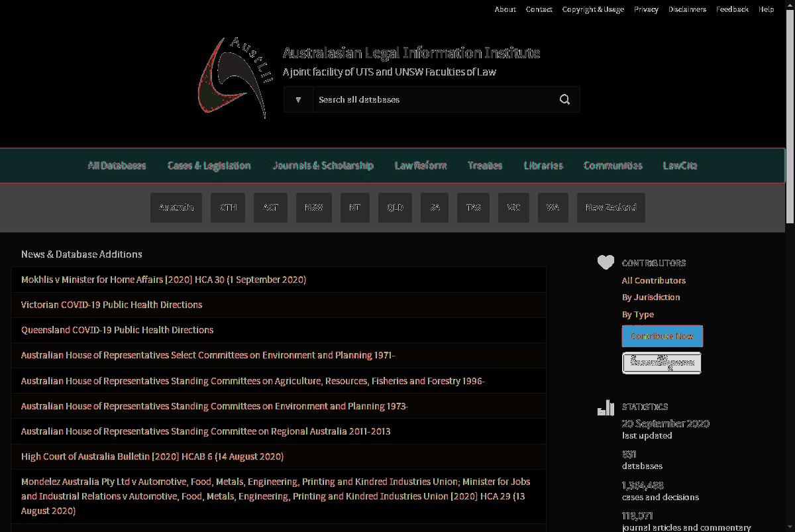The width and height of the screenshot is (795, 532).
Task: Open the About link
Action: pyautogui.click(x=505, y=9)
